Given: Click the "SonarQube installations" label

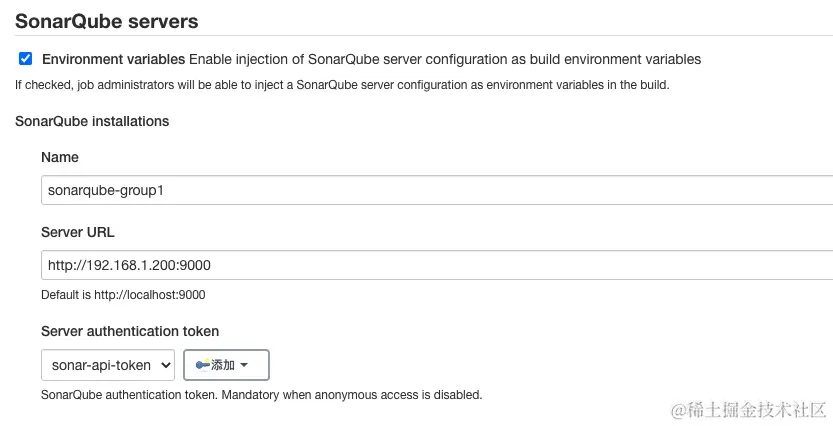Looking at the screenshot, I should 92,121.
